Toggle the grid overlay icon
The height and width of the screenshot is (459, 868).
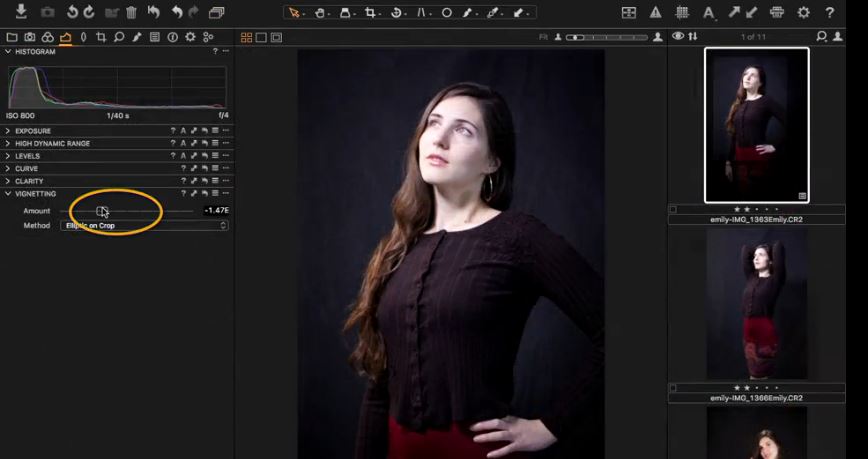pyautogui.click(x=682, y=13)
